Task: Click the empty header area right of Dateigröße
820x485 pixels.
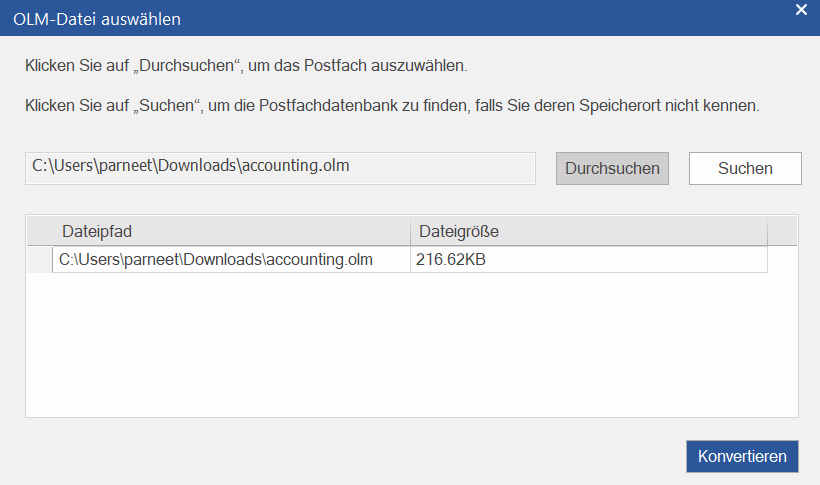Action: click(x=782, y=232)
